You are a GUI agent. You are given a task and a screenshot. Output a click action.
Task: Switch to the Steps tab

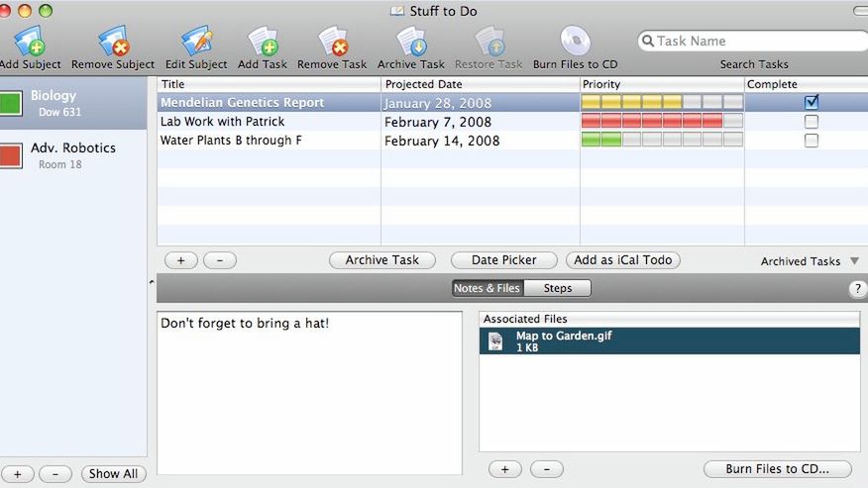pyautogui.click(x=557, y=288)
